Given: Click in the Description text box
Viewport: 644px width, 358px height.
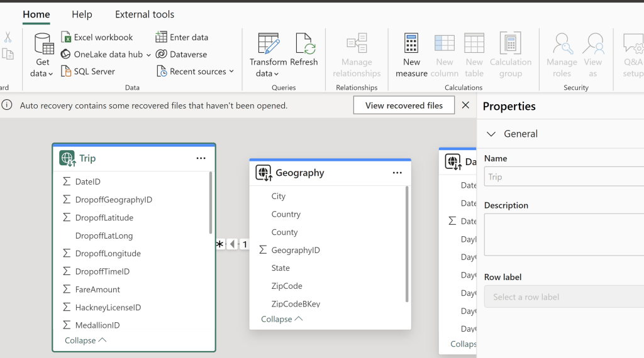Looking at the screenshot, I should tap(563, 234).
